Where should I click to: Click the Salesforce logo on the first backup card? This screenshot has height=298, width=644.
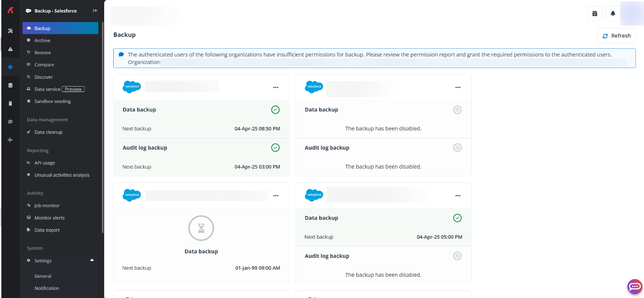coord(131,87)
